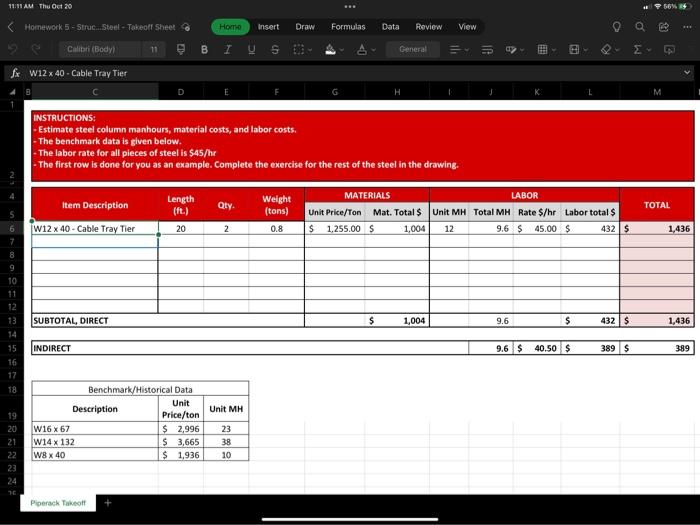
Task: Toggle Underline formatting in the ribbon
Action: click(251, 50)
